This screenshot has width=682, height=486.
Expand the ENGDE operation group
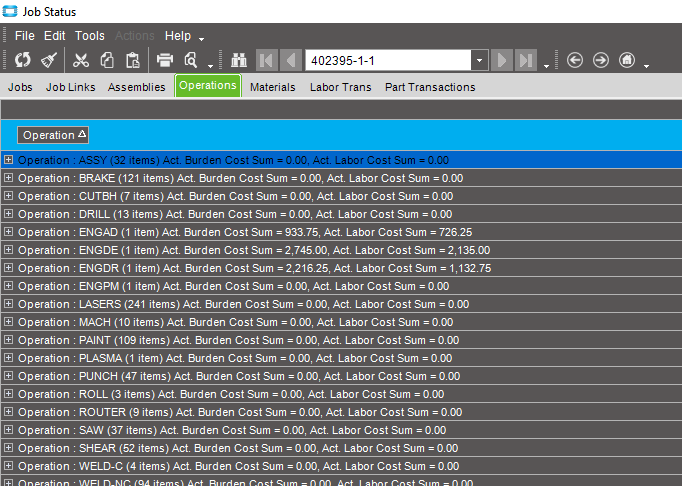coord(8,250)
